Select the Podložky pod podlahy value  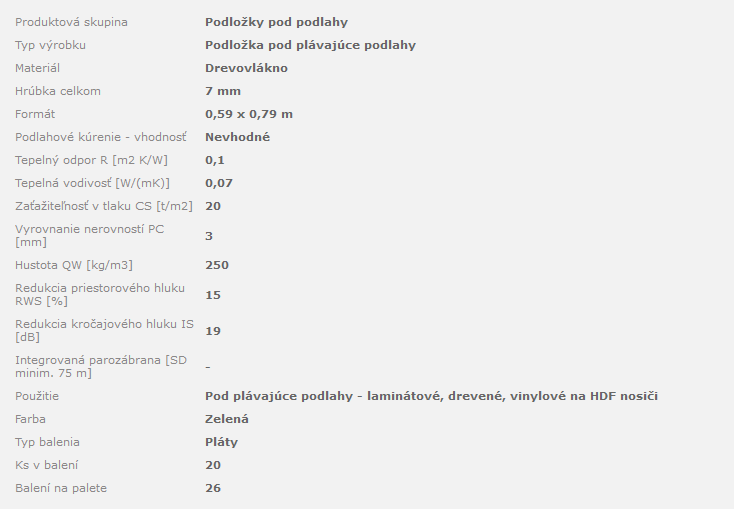click(x=276, y=22)
